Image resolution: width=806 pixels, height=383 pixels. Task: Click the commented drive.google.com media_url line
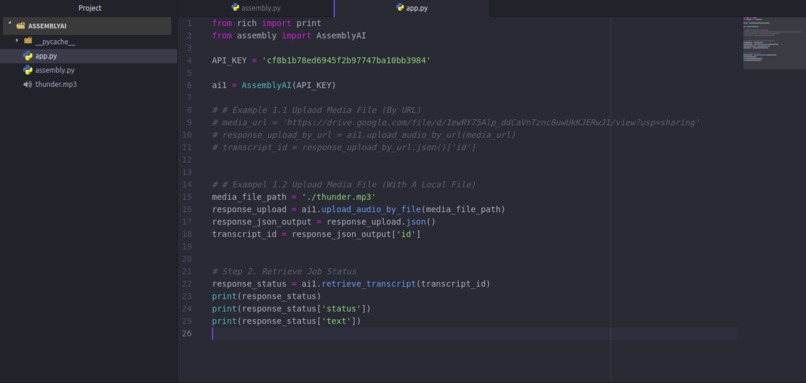pos(456,122)
